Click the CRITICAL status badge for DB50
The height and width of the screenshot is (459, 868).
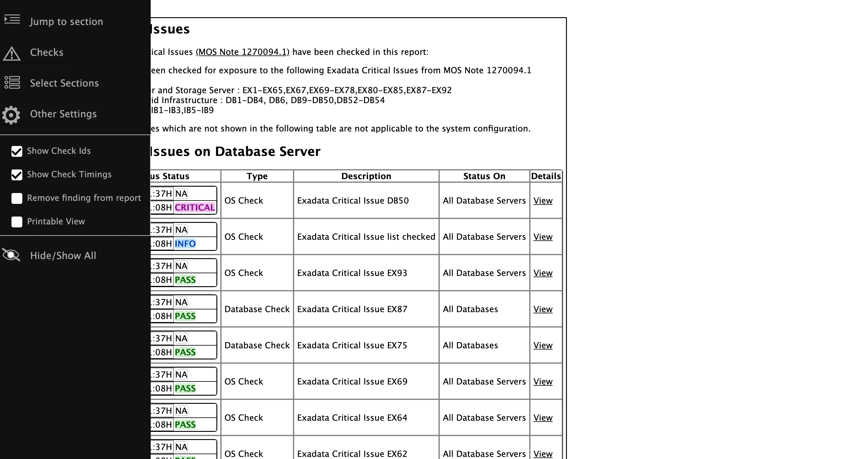tap(194, 207)
